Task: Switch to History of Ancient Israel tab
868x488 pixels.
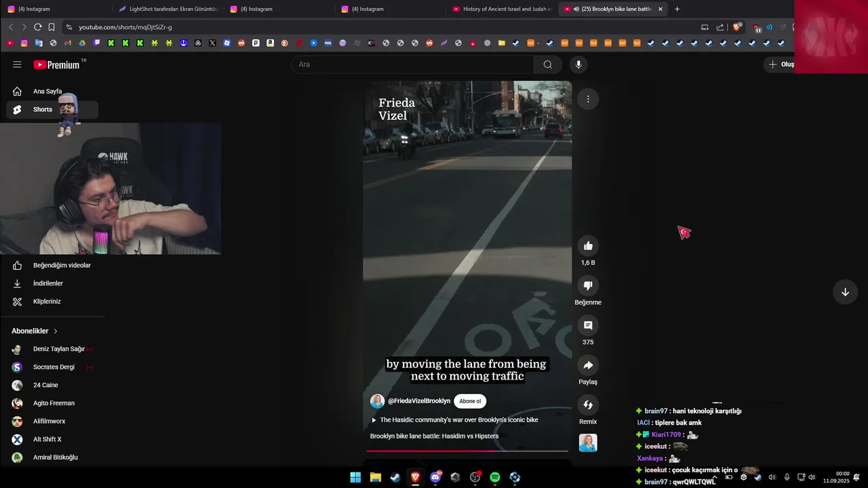Action: 502,9
